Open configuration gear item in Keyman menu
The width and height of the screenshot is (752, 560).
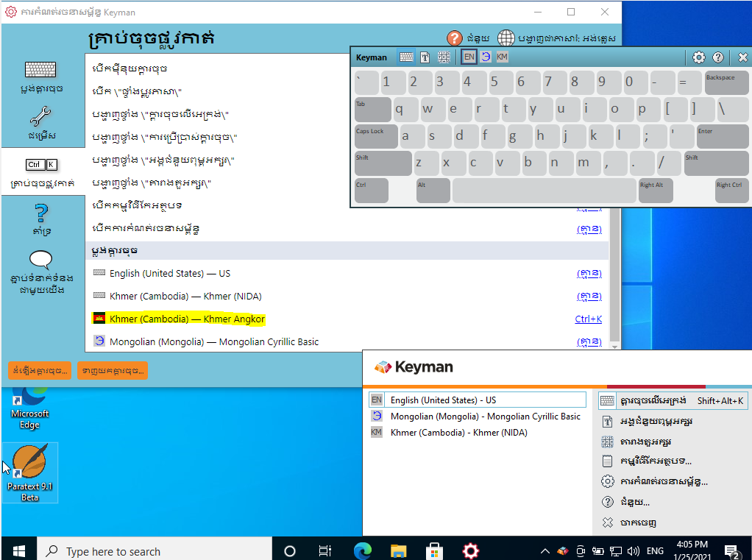(x=673, y=481)
